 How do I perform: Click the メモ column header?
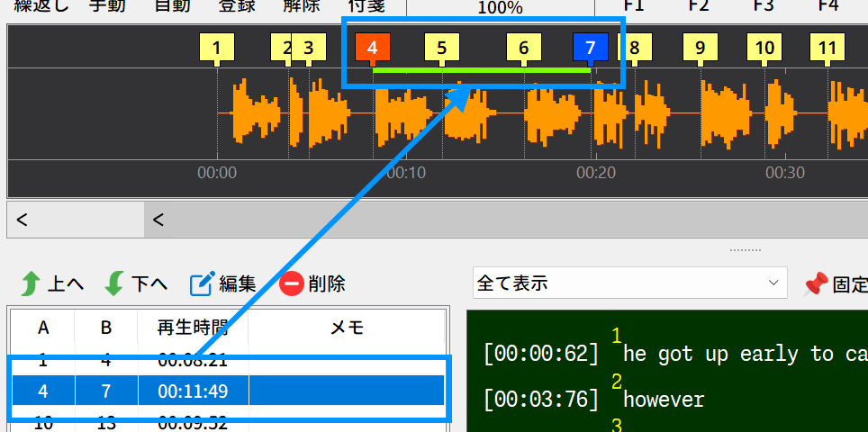(x=347, y=328)
